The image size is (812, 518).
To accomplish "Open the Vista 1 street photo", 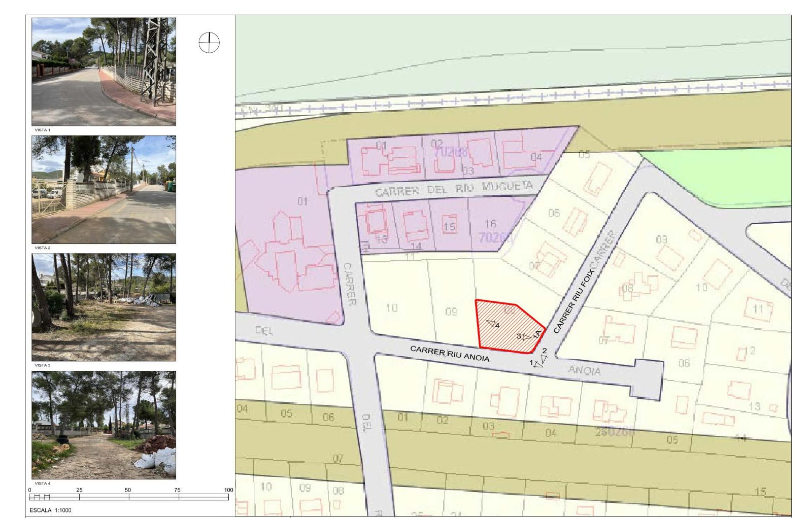I will pyautogui.click(x=104, y=72).
